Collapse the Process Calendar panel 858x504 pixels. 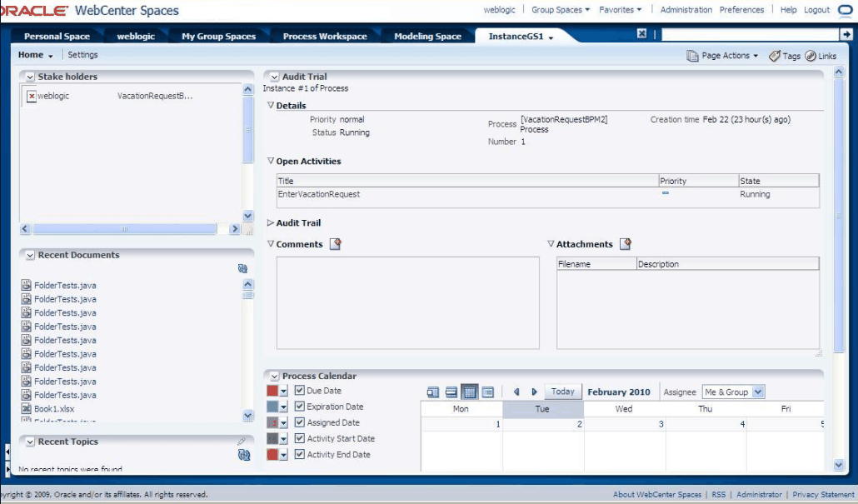click(x=275, y=377)
